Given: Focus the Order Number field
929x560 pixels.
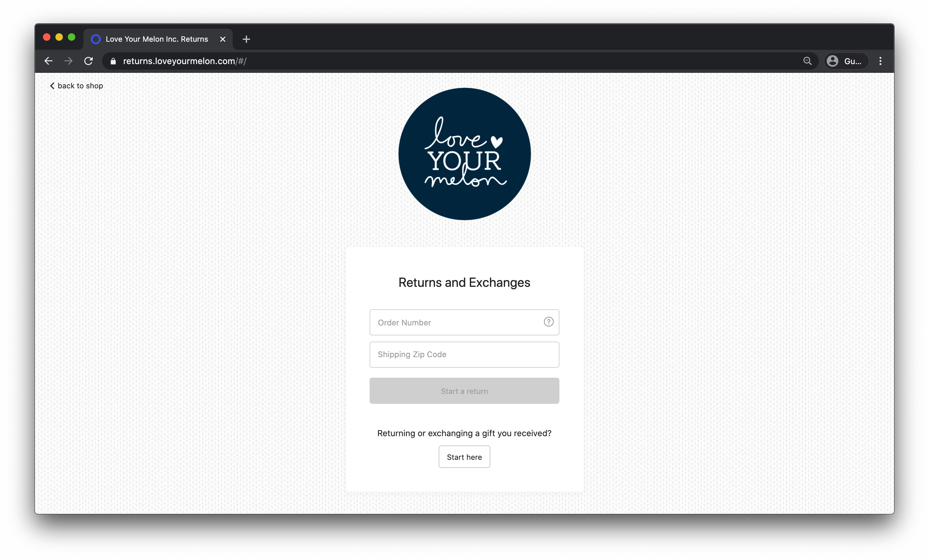Looking at the screenshot, I should 464,322.
